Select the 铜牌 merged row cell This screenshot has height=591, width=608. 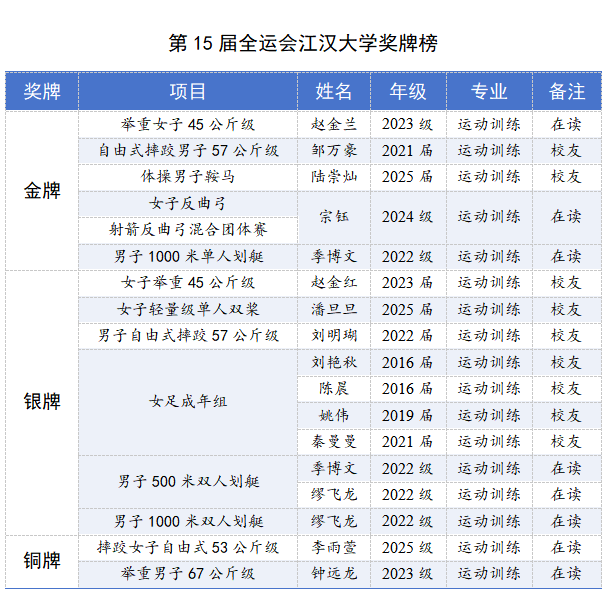point(42,560)
